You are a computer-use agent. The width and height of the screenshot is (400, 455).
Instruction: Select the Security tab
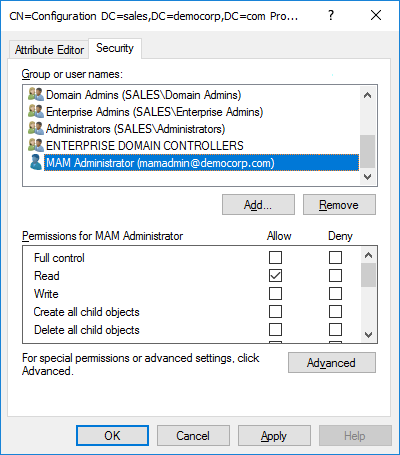pos(115,48)
